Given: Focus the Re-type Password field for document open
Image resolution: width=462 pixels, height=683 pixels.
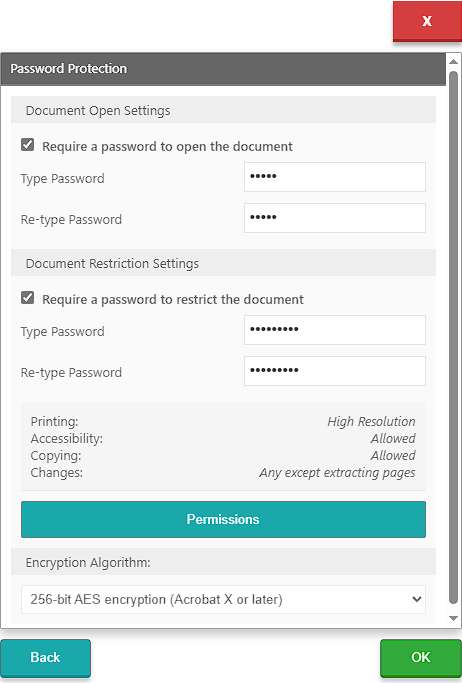Looking at the screenshot, I should point(335,218).
